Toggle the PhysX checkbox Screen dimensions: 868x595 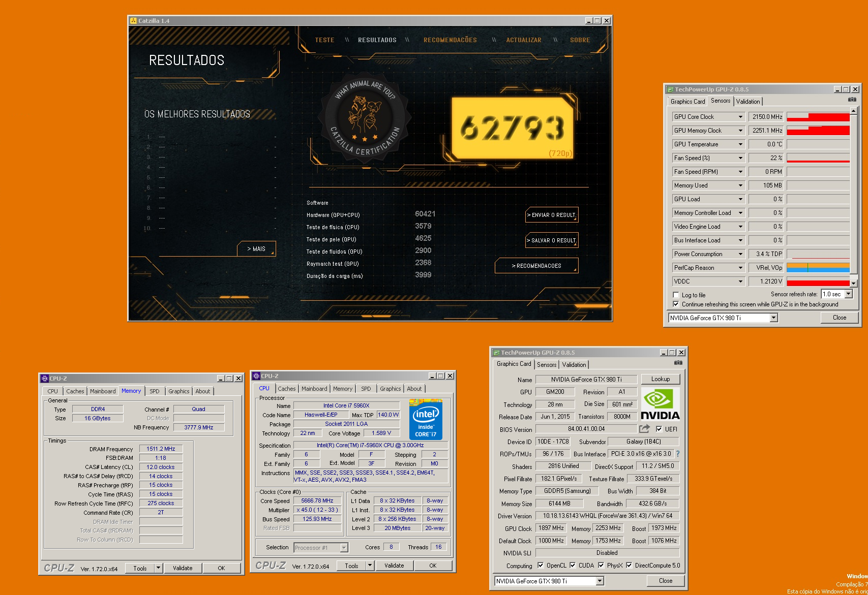click(x=601, y=565)
